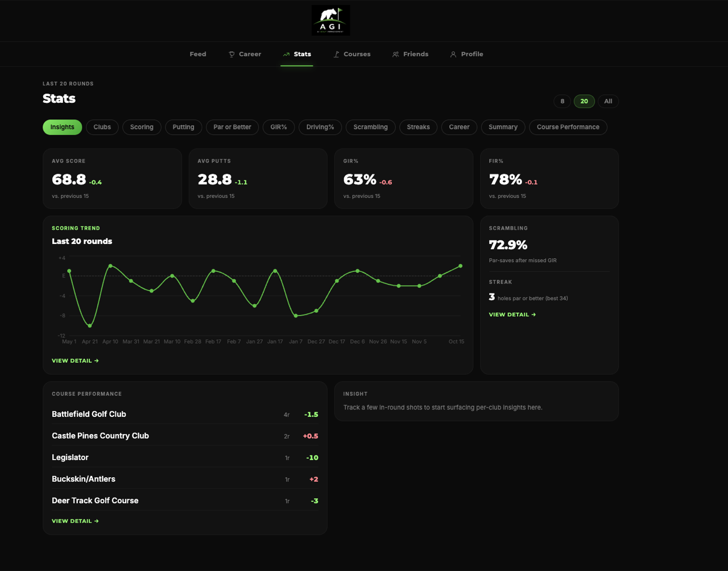
Task: Open the Feed tab
Action: click(198, 54)
